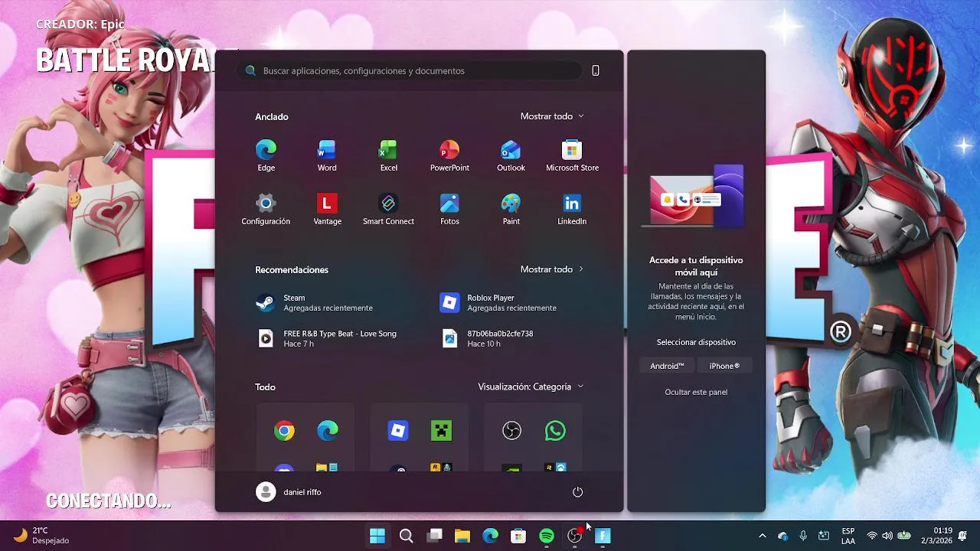Open Wi-Fi network tray icon

871,536
